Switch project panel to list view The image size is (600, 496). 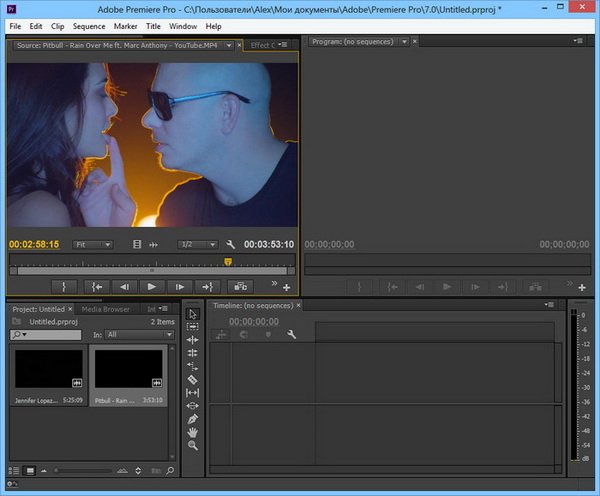point(14,470)
